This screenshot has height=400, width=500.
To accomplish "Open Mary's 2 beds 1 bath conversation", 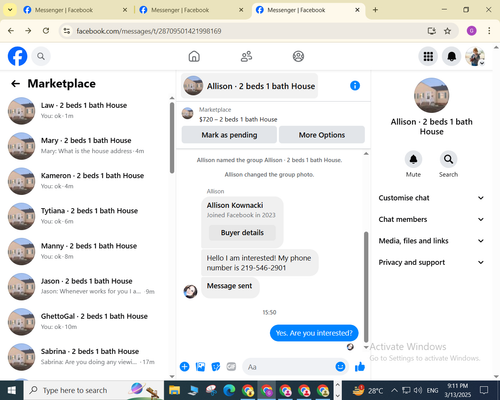I will (87, 146).
